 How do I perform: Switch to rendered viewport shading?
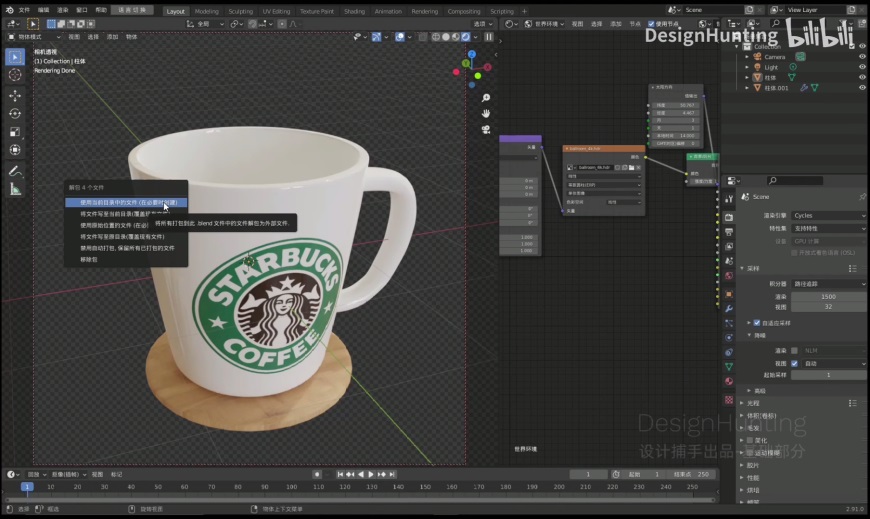pos(466,37)
